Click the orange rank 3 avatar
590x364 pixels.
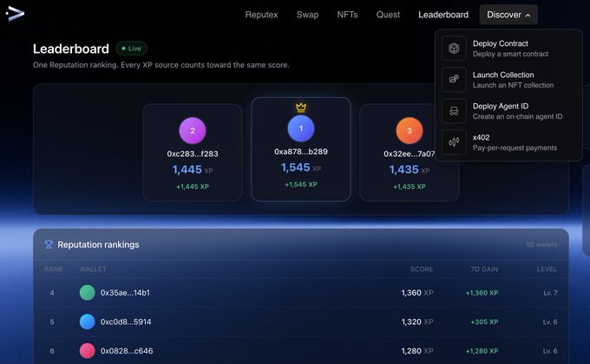pos(409,131)
